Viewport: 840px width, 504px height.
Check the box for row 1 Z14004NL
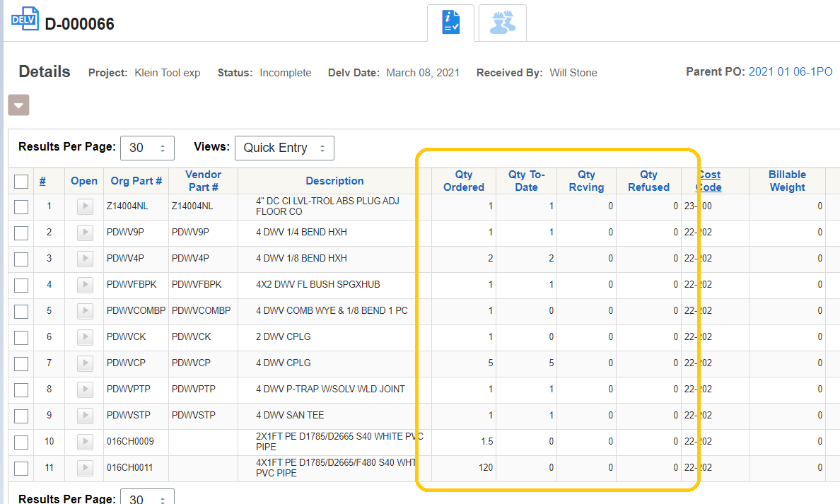(x=21, y=206)
